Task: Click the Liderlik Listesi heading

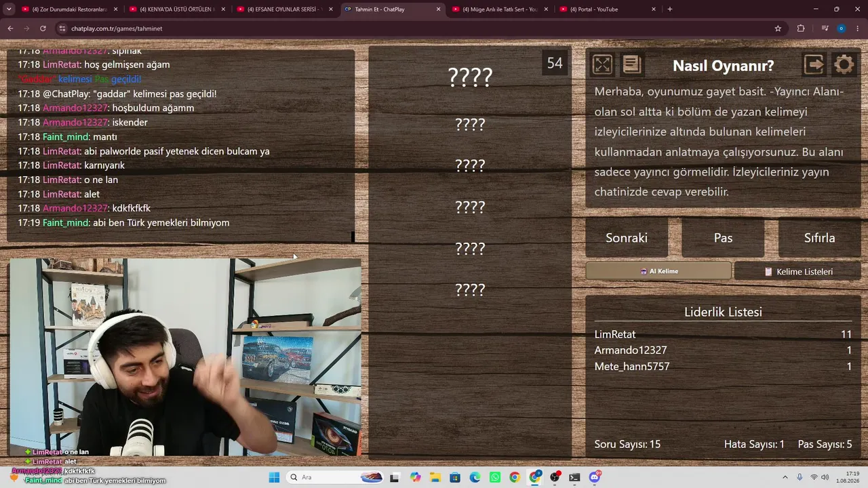Action: [723, 312]
